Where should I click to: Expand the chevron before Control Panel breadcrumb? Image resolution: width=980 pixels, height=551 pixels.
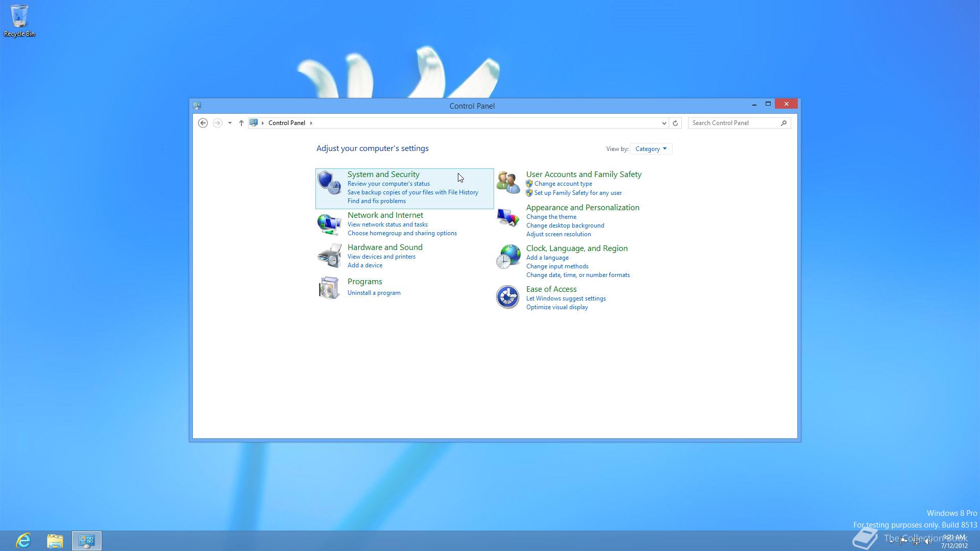pos(263,123)
